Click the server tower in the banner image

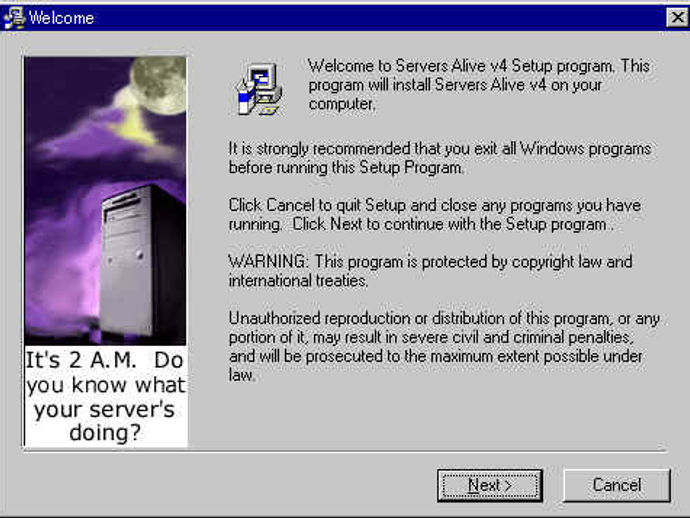tap(140, 264)
